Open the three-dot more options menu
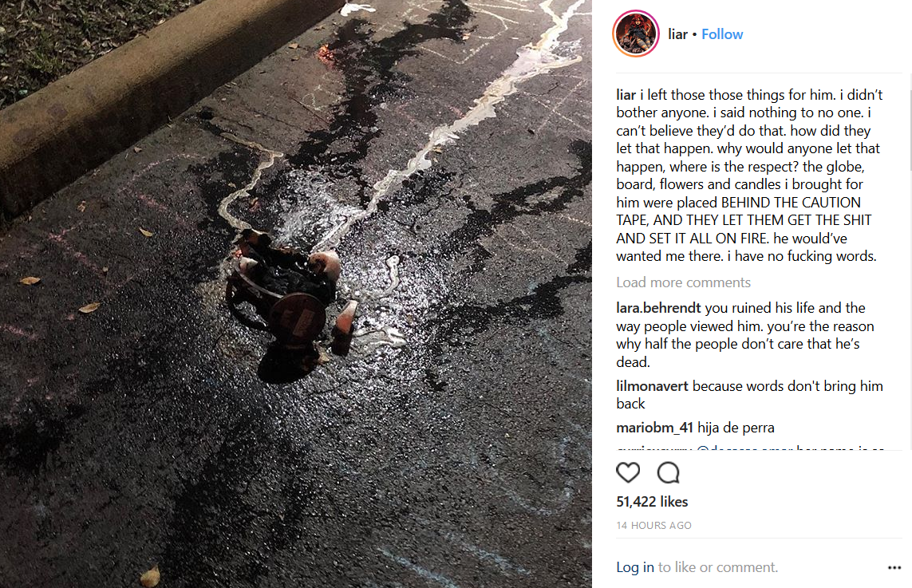Viewport: 912px width, 588px height. (x=894, y=567)
